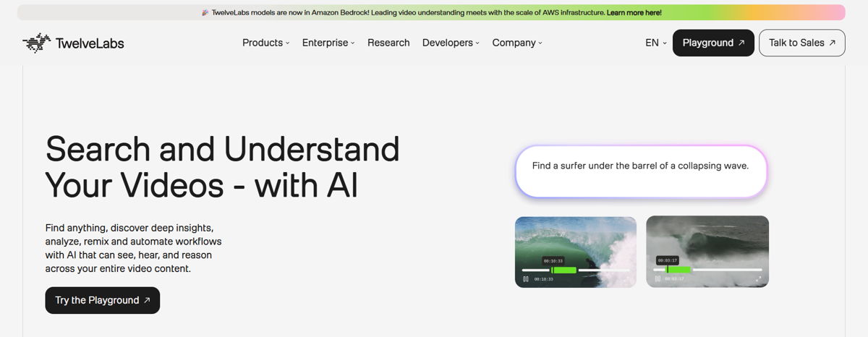The image size is (868, 337).
Task: Click the Playground button in header
Action: point(713,43)
